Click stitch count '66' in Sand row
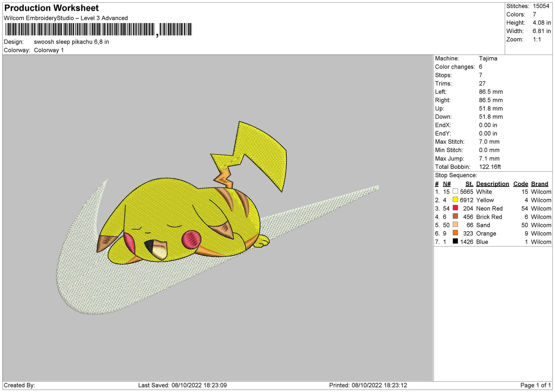The image size is (555, 392). [470, 225]
